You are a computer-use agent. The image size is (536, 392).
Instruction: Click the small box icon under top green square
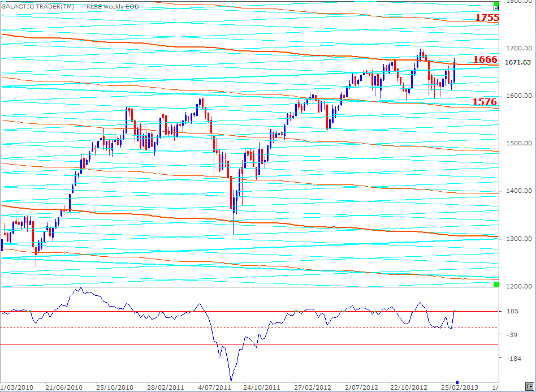pyautogui.click(x=496, y=8)
